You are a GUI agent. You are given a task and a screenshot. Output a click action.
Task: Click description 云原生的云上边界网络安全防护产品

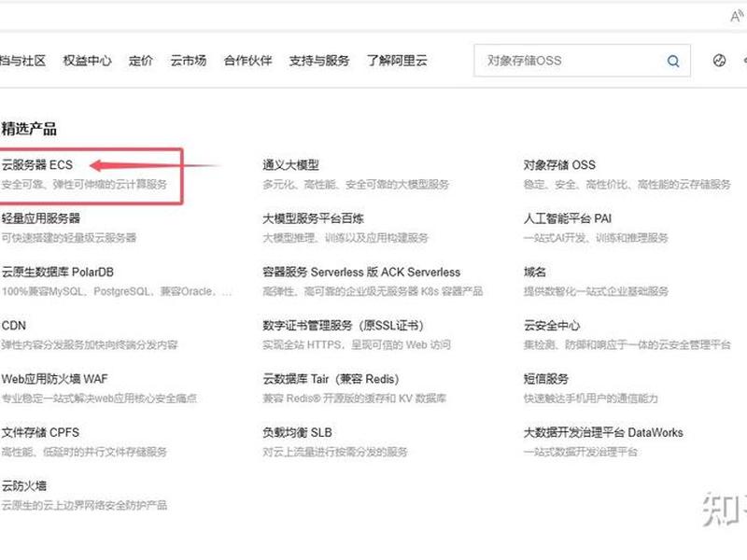click(84, 505)
